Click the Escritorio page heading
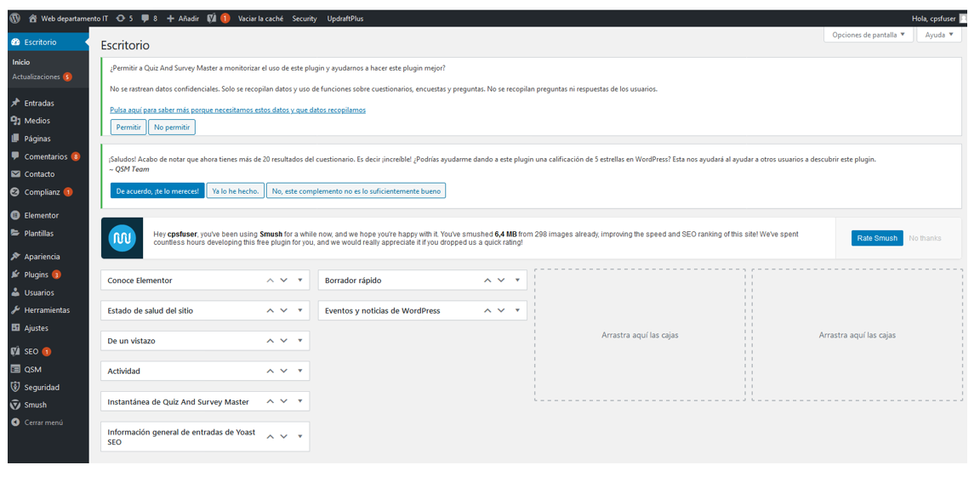This screenshot has height=482, width=980. (125, 46)
